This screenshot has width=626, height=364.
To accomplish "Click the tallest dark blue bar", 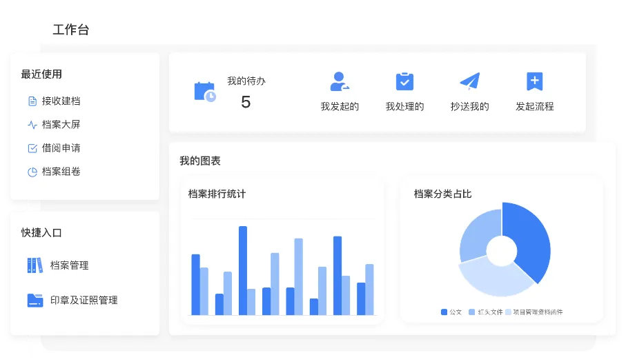I will (x=243, y=270).
